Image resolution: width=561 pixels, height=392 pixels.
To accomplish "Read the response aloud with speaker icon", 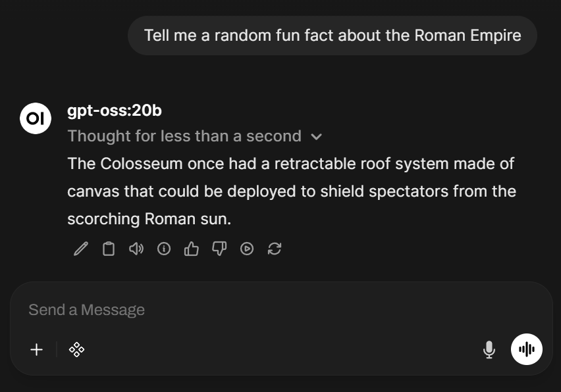I will [x=136, y=249].
